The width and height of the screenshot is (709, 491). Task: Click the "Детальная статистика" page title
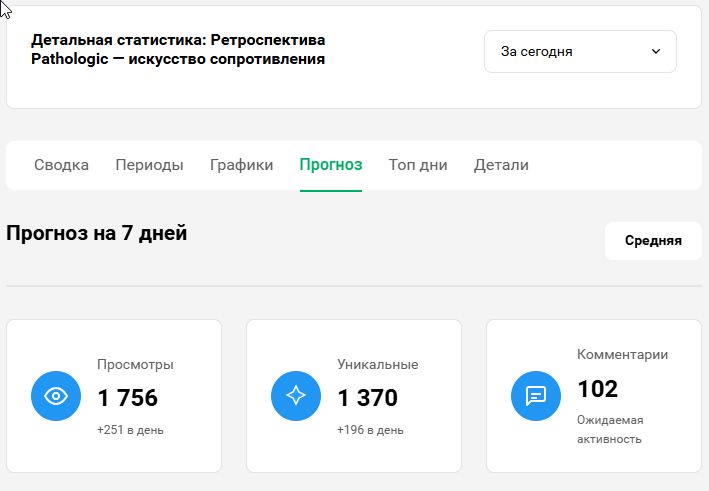tap(178, 50)
